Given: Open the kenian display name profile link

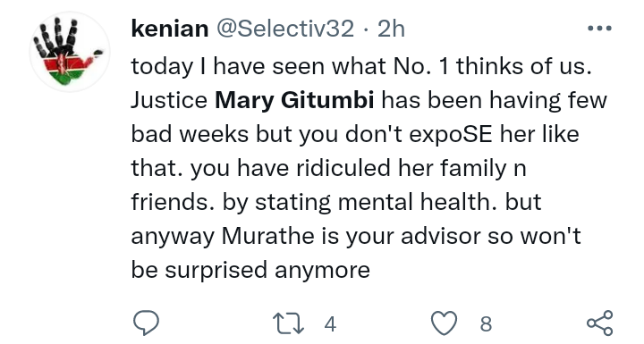Looking at the screenshot, I should point(170,29).
